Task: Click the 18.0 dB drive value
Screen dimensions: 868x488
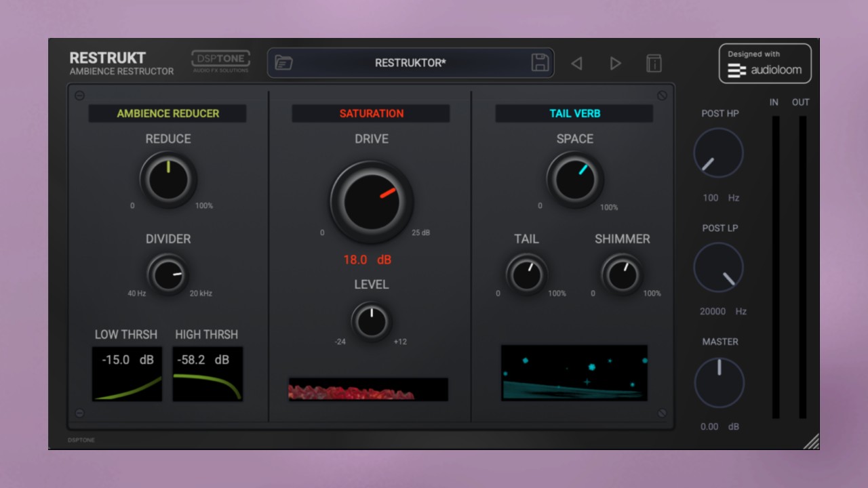Action: [367, 260]
